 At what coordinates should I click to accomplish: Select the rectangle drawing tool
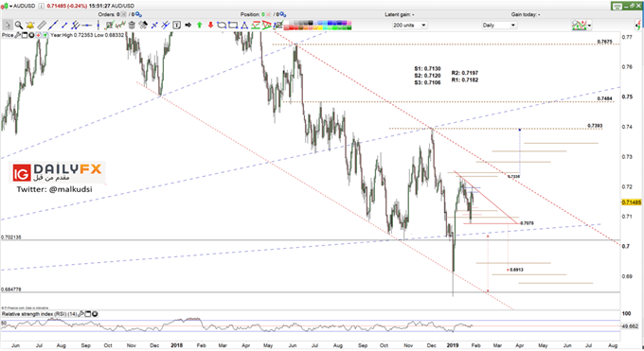point(233,25)
